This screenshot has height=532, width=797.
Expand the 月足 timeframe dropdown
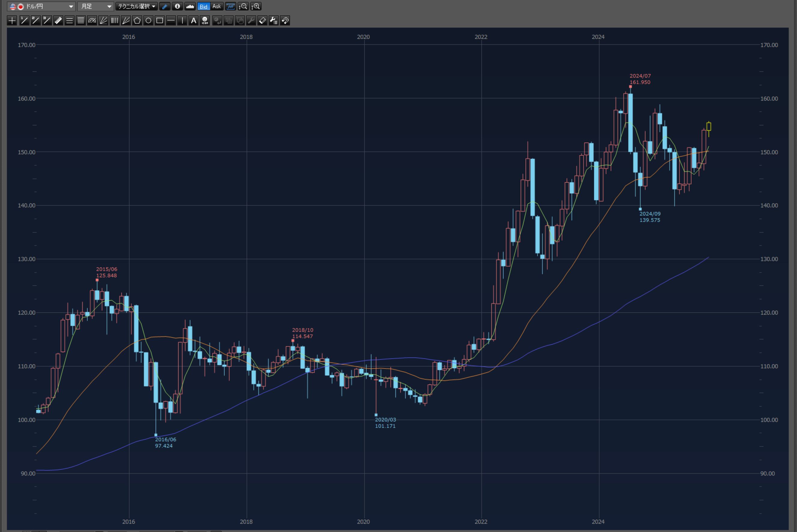coord(95,6)
